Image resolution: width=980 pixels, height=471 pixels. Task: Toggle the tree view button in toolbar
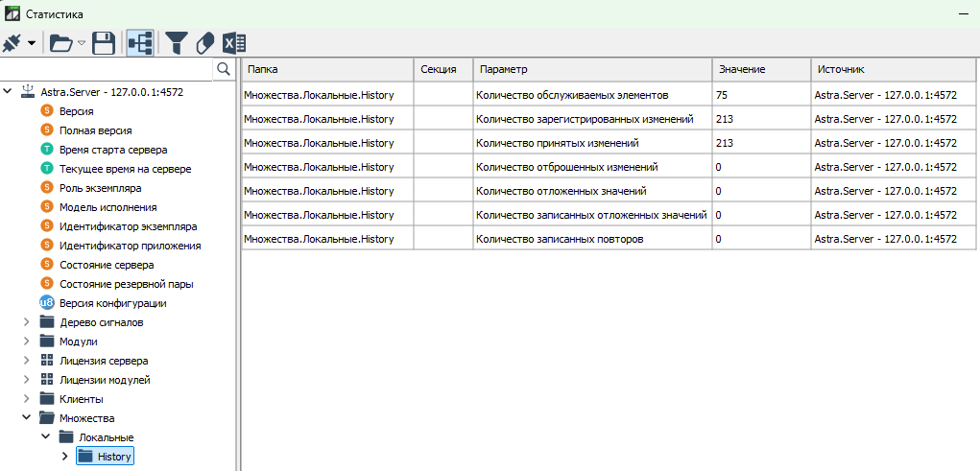pyautogui.click(x=140, y=42)
